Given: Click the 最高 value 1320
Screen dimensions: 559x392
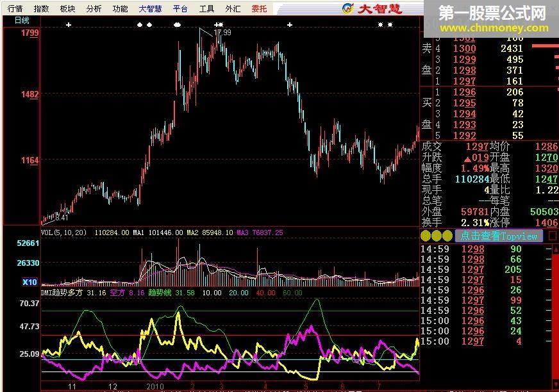Looking at the screenshot, I should click(x=546, y=168).
